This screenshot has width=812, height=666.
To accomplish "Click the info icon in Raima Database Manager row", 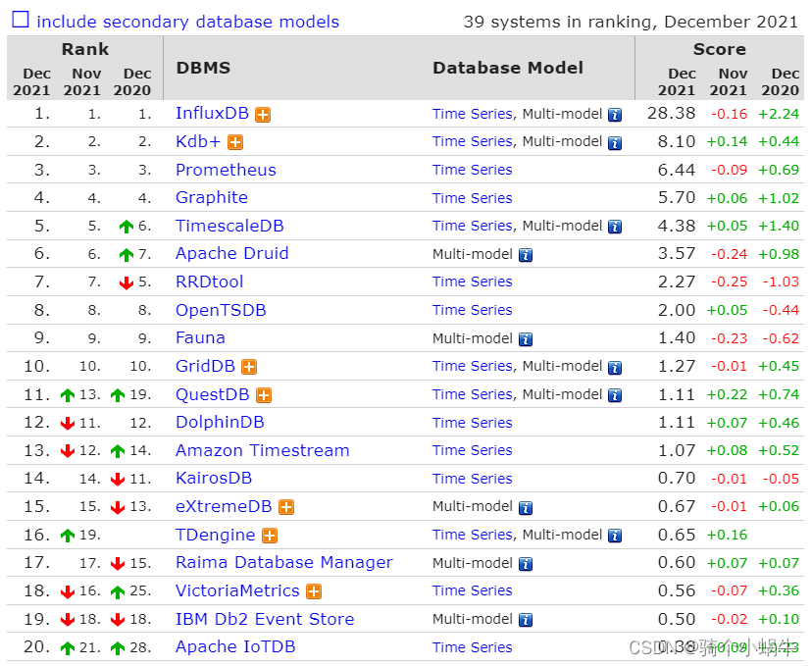I will coord(526,564).
